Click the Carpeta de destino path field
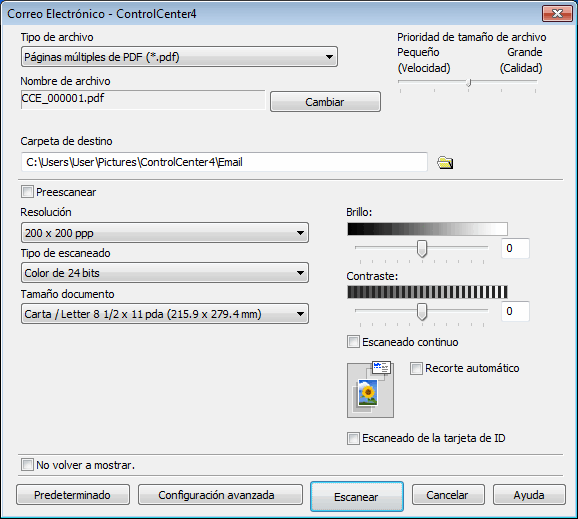 tap(224, 162)
